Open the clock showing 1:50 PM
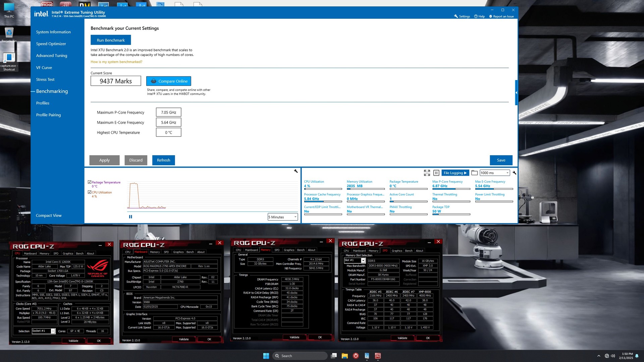644x362 pixels. pos(626,356)
